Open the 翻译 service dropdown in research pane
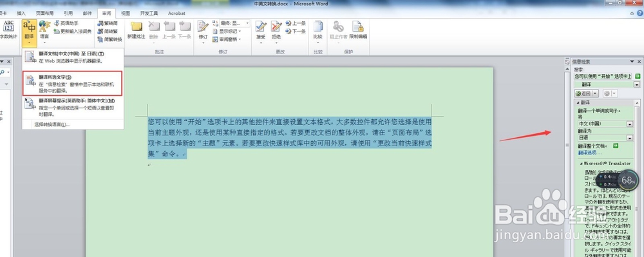644x257 pixels. tap(637, 84)
